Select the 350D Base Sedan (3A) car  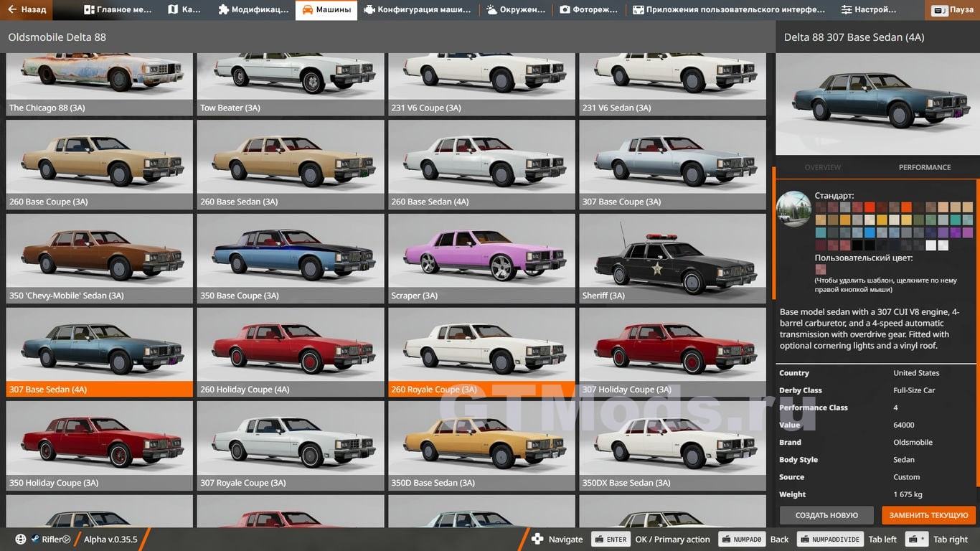click(481, 446)
